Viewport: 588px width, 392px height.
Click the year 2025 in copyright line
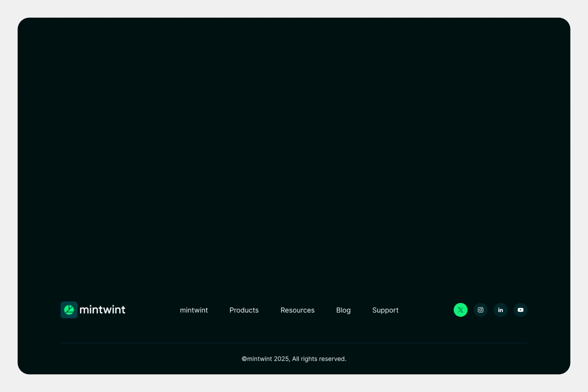281,359
